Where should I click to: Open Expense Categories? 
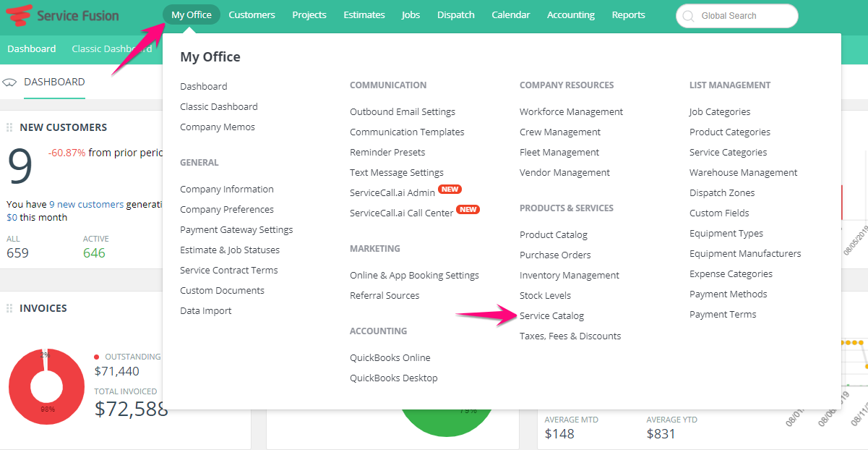731,274
